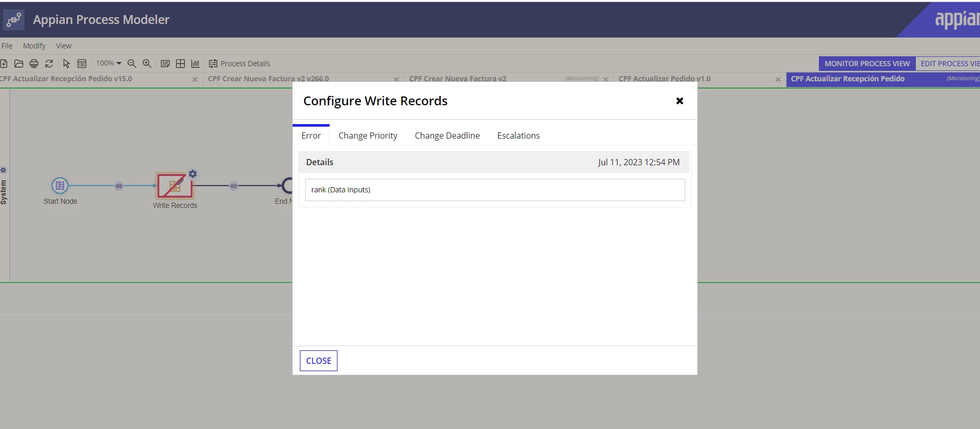Open Process Details

tap(239, 64)
